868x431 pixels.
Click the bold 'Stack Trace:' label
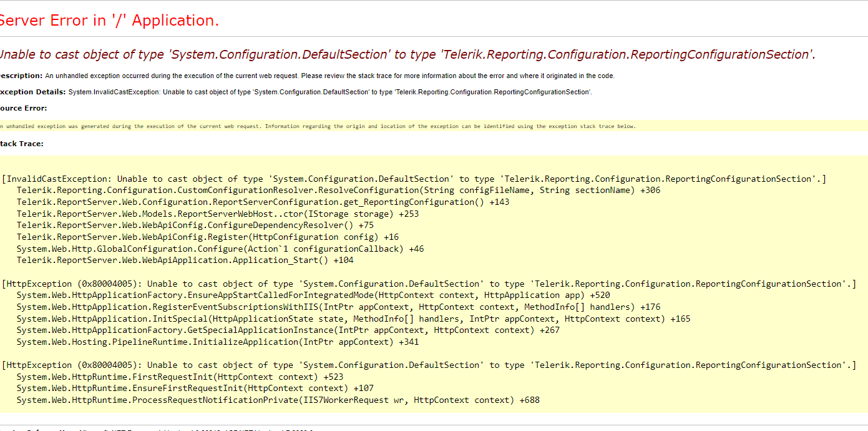[x=22, y=144]
